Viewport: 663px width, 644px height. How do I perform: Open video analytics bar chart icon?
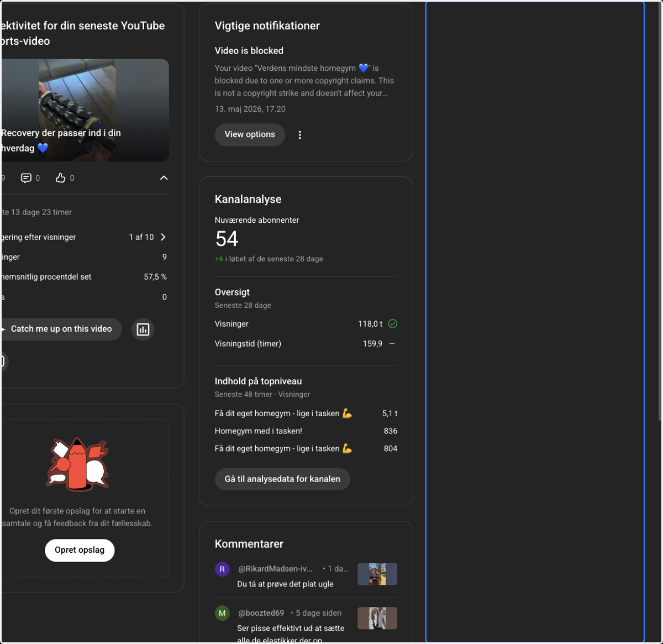pos(143,329)
